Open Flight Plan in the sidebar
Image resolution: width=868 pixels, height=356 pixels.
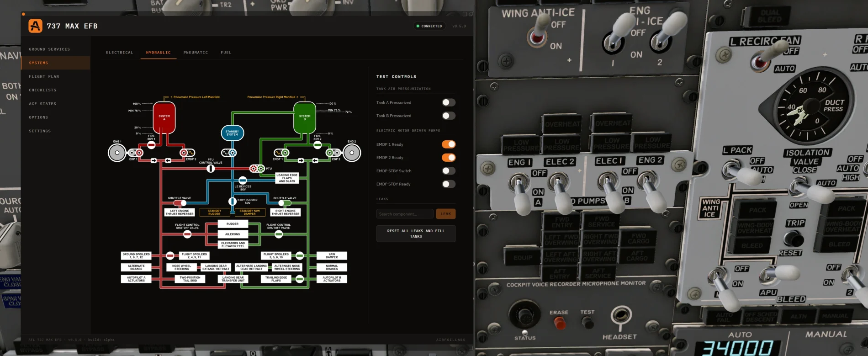[x=56, y=76]
